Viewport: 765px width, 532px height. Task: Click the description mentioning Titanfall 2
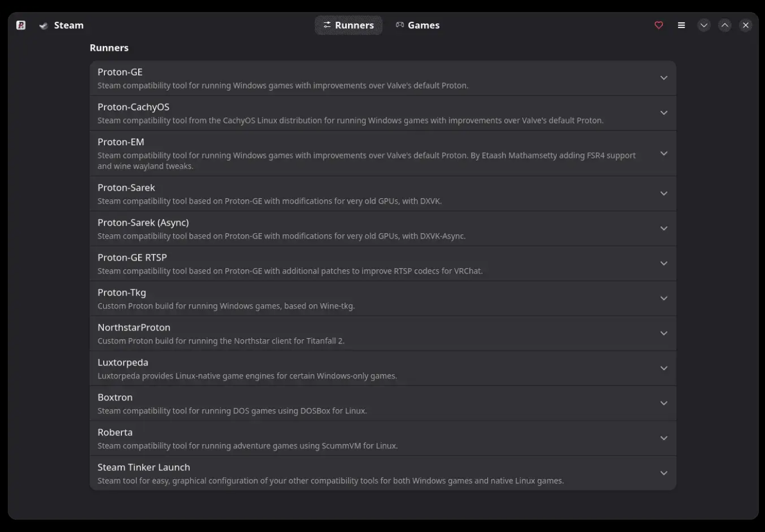(221, 341)
